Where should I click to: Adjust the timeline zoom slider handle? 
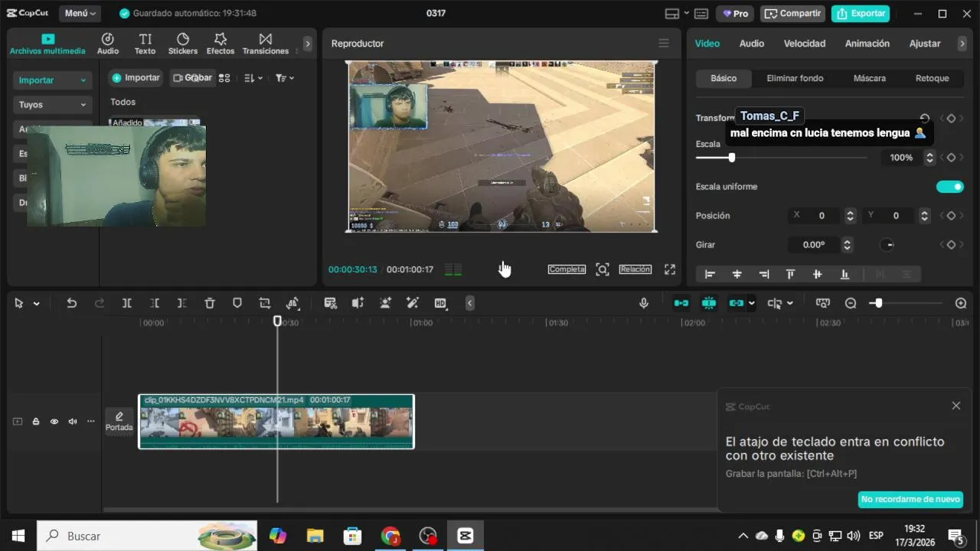(x=878, y=303)
